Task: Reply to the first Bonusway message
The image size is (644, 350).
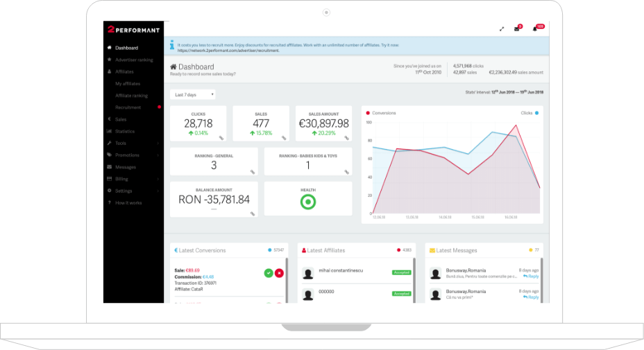Action: [x=532, y=277]
